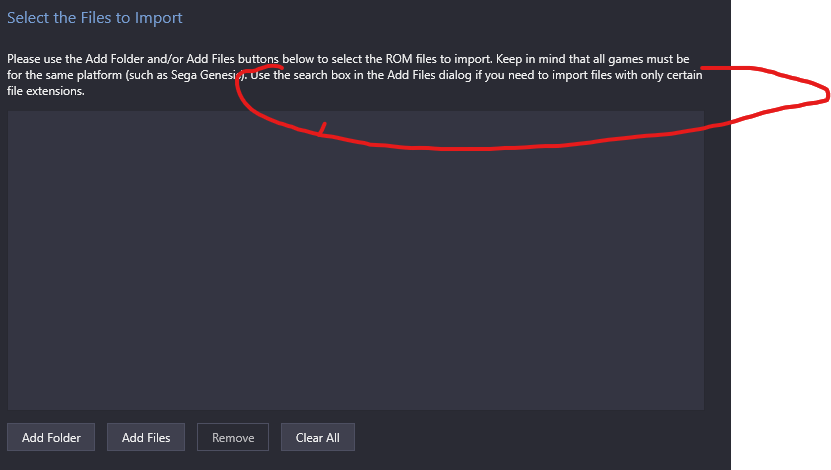Click the instruction paragraph about ROM files
This screenshot has height=470, width=831.
click(x=355, y=75)
